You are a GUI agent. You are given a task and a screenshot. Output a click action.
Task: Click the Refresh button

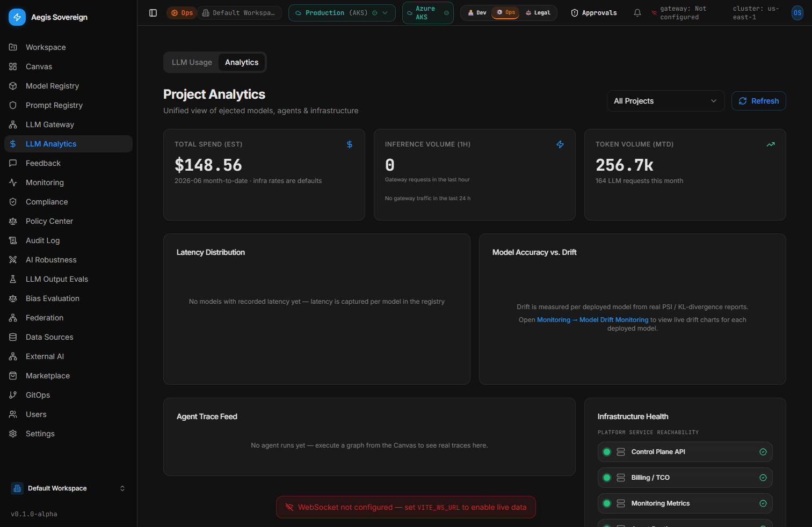[x=758, y=101]
